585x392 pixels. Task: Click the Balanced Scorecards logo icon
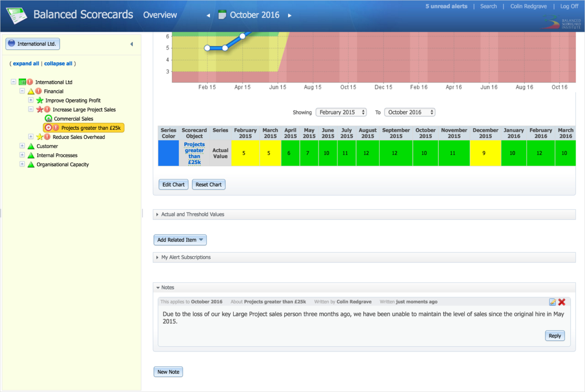17,16
